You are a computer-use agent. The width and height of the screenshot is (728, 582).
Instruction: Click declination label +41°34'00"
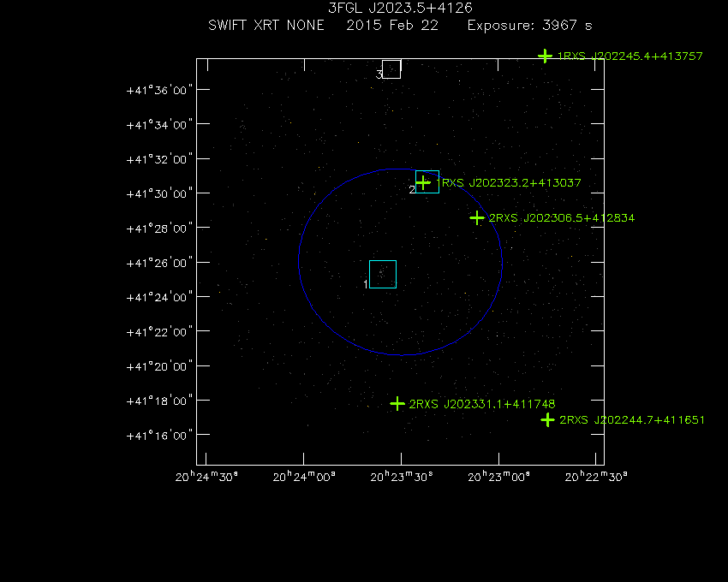pos(159,125)
